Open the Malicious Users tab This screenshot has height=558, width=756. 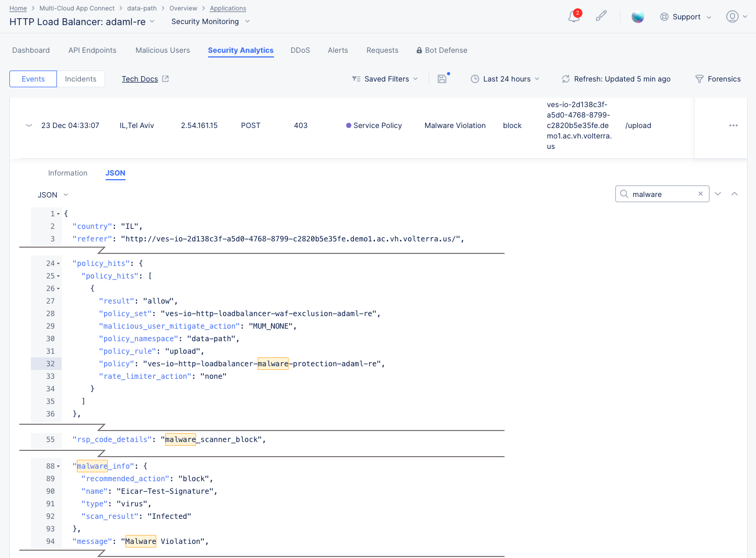[x=163, y=50]
